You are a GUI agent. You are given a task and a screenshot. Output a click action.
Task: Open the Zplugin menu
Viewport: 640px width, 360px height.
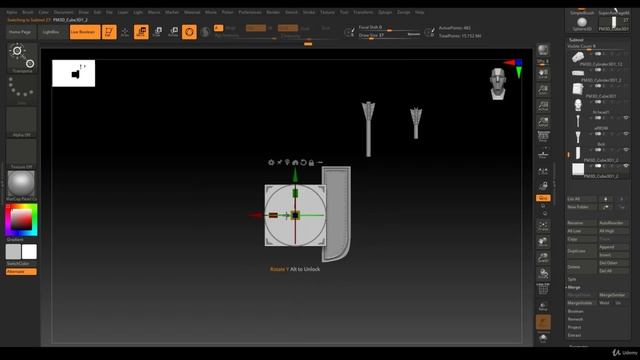coord(385,12)
